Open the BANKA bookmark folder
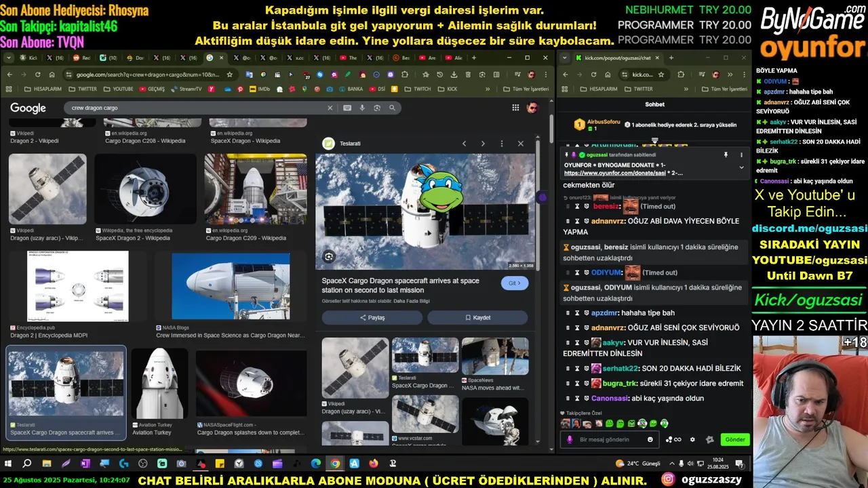This screenshot has height=488, width=868. point(351,89)
